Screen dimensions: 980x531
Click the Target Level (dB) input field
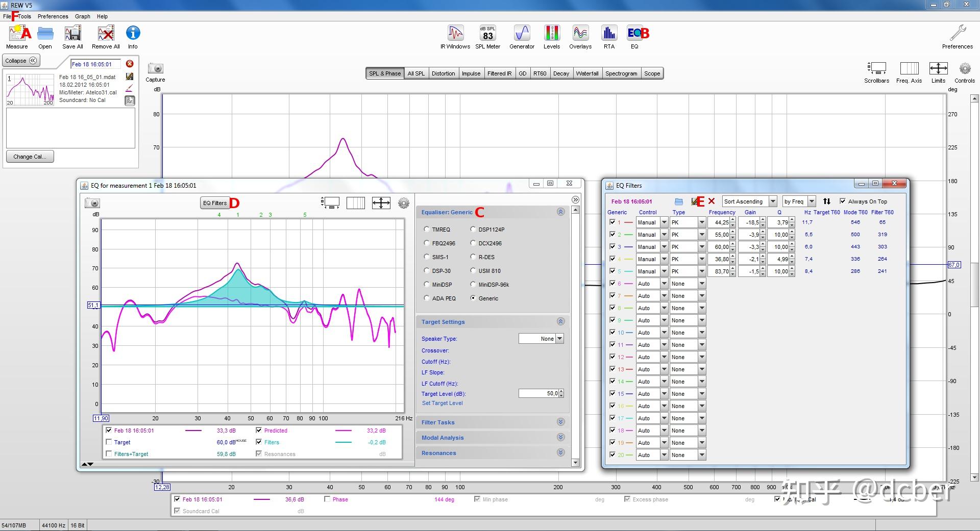[538, 393]
